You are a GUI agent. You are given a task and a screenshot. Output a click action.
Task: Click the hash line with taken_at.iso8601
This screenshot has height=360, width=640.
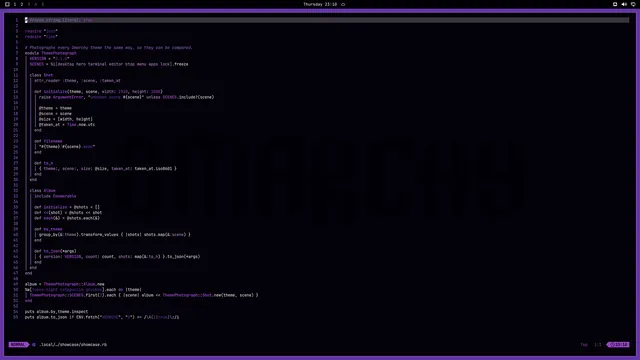108,169
